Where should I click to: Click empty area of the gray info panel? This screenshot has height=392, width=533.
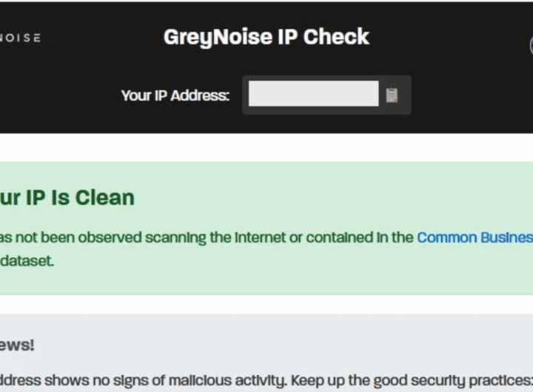[x=296, y=344]
